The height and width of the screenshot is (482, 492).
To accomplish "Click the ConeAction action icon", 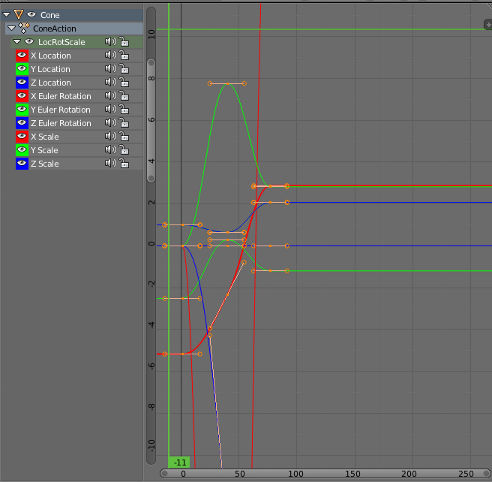I will [x=24, y=28].
